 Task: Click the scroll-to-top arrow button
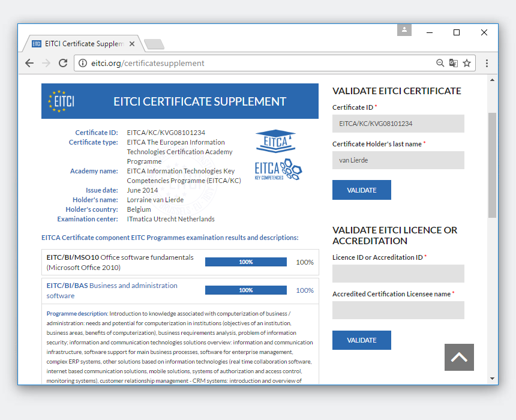click(x=459, y=357)
